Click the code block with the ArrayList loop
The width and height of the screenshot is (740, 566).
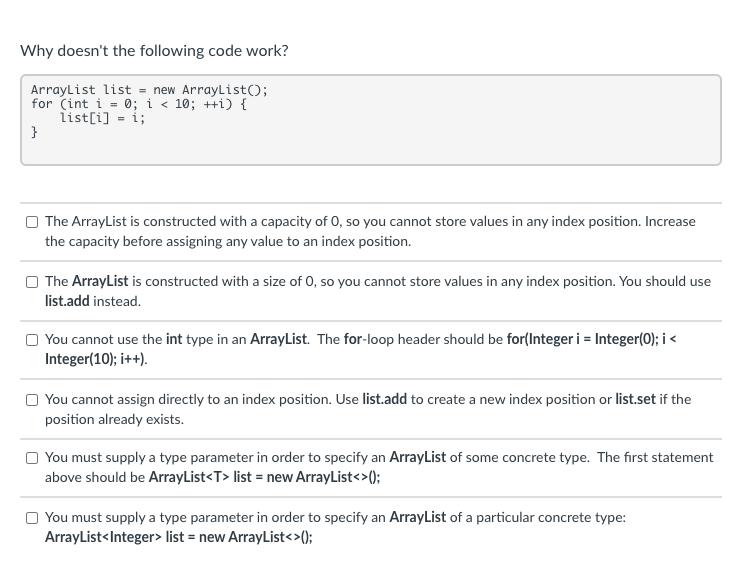(x=370, y=120)
